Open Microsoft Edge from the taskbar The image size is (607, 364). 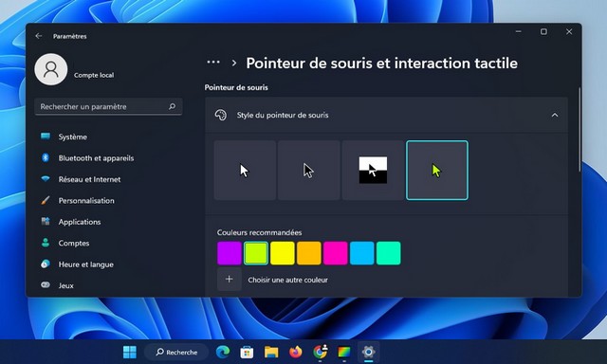(x=223, y=352)
